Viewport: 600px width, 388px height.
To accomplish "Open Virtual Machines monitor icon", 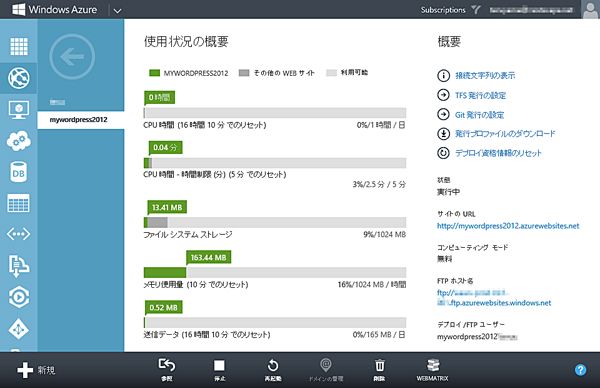I will coord(18,109).
